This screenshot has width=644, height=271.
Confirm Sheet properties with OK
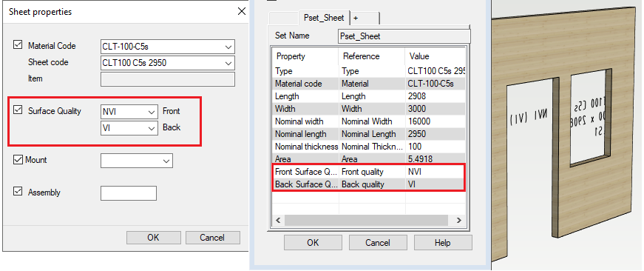click(153, 238)
